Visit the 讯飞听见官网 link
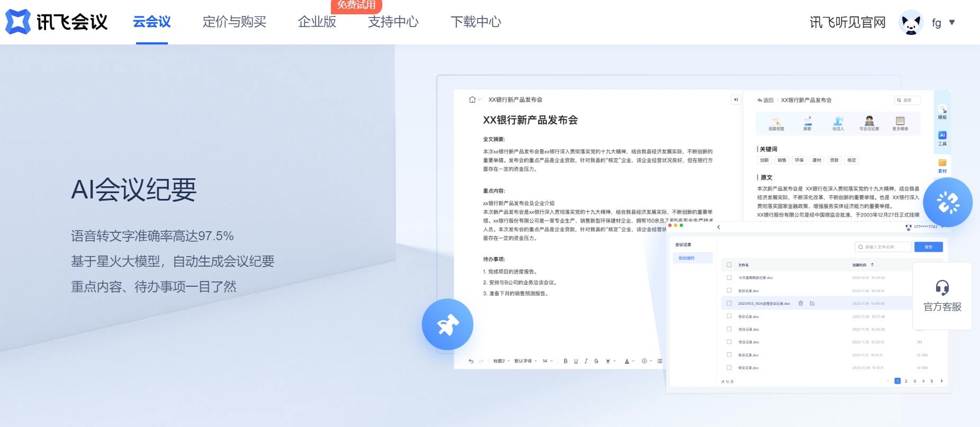The width and height of the screenshot is (980, 427). coord(848,22)
